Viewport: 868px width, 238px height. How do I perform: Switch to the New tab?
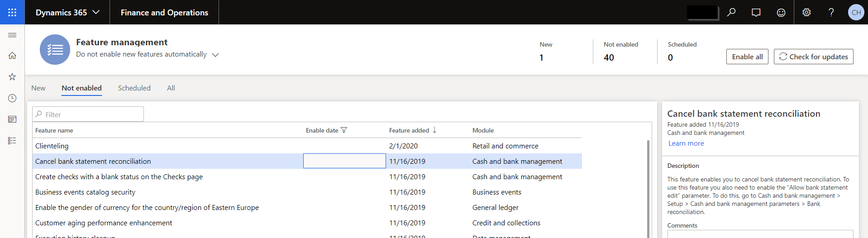[38, 88]
